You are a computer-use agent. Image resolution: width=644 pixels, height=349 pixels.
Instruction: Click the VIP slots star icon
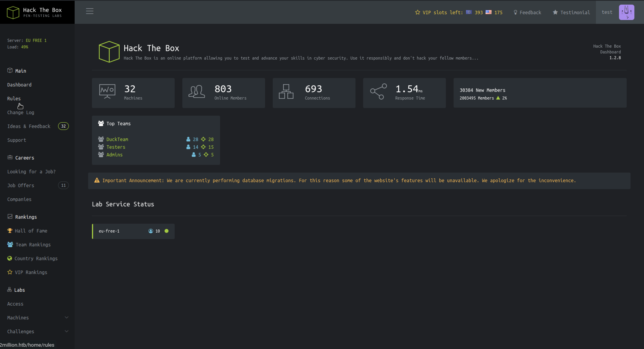(x=417, y=12)
